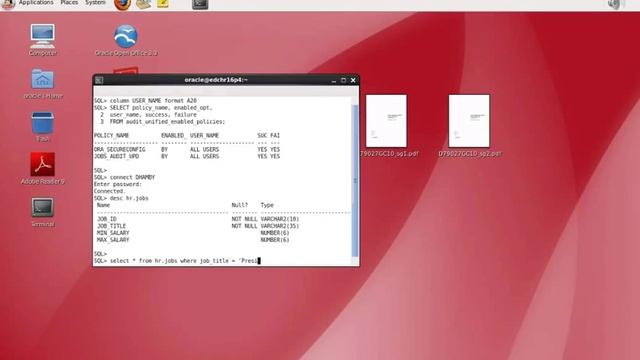This screenshot has width=640, height=360.
Task: Maximize the oracle terminal window
Action: tap(343, 80)
